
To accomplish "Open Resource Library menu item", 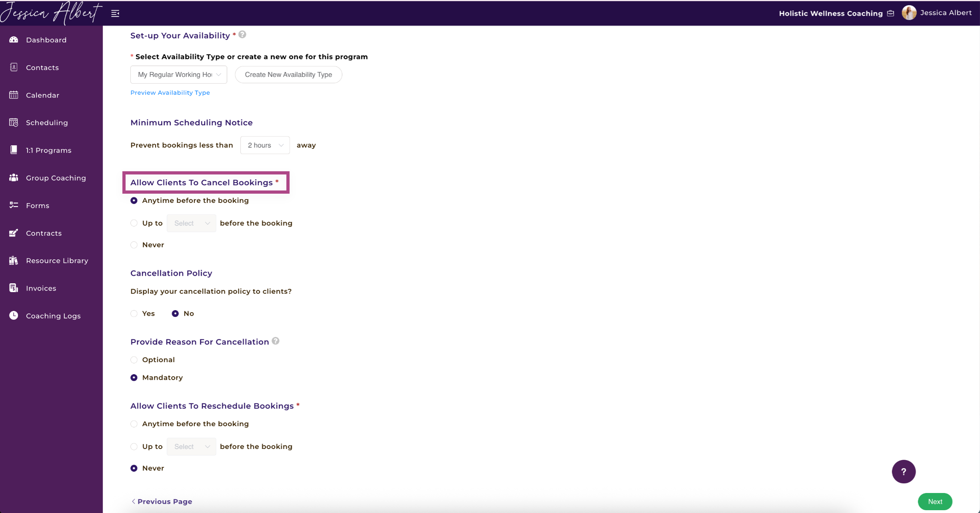I will pos(57,261).
